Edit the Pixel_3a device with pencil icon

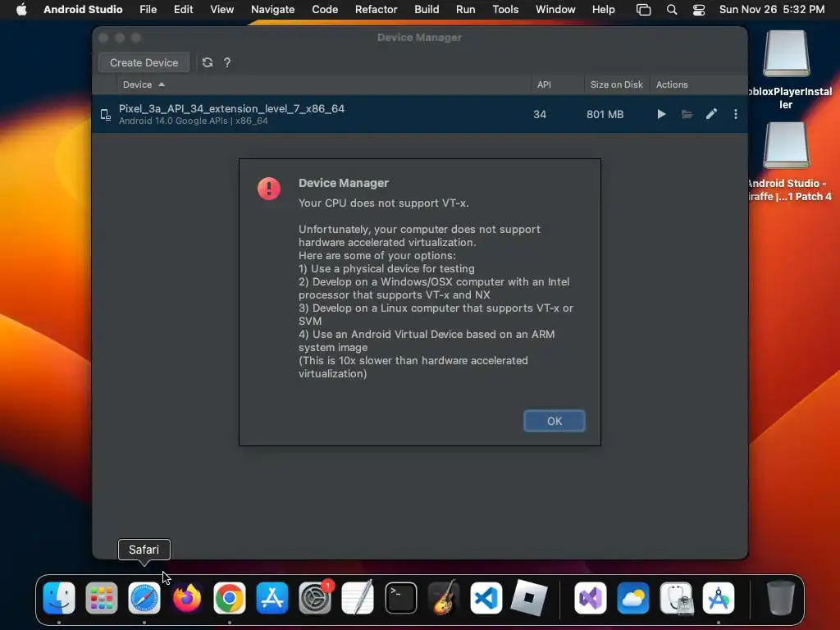pyautogui.click(x=711, y=114)
